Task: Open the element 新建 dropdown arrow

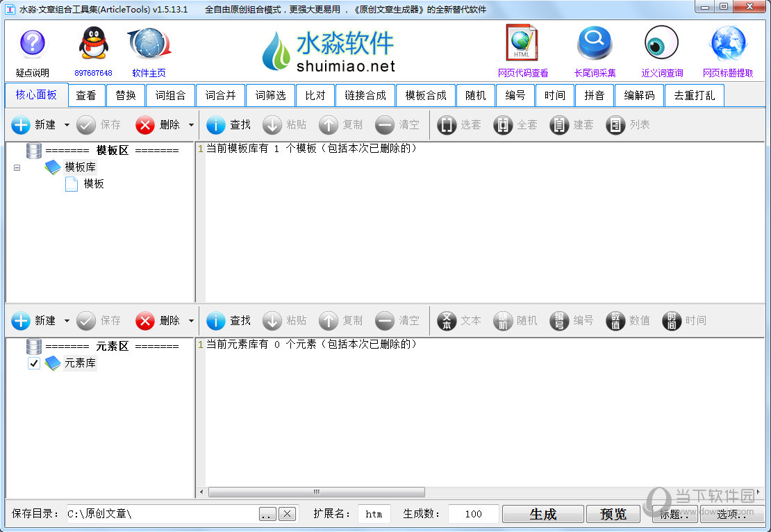Action: (x=67, y=321)
